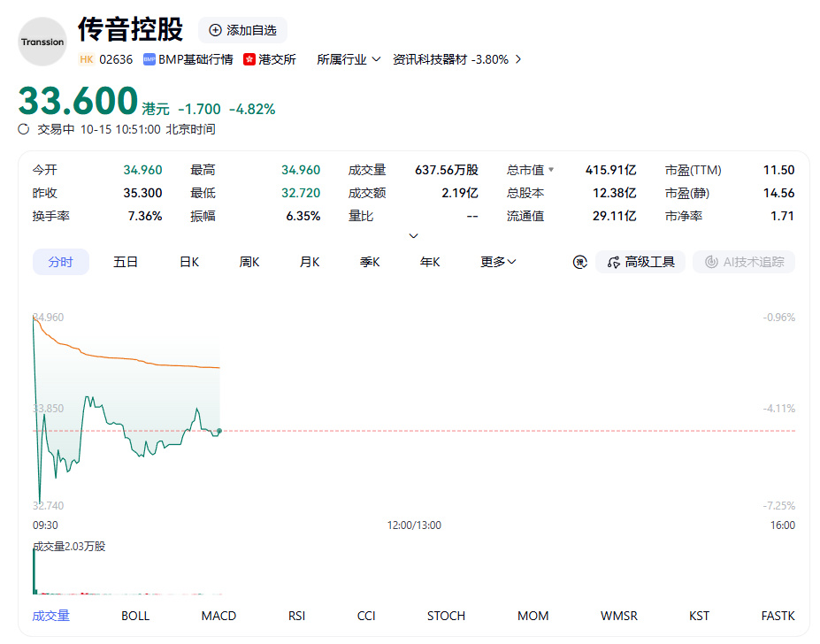Switch to the 周K chart tab
Viewport: 820px width, 644px height.
point(249,262)
